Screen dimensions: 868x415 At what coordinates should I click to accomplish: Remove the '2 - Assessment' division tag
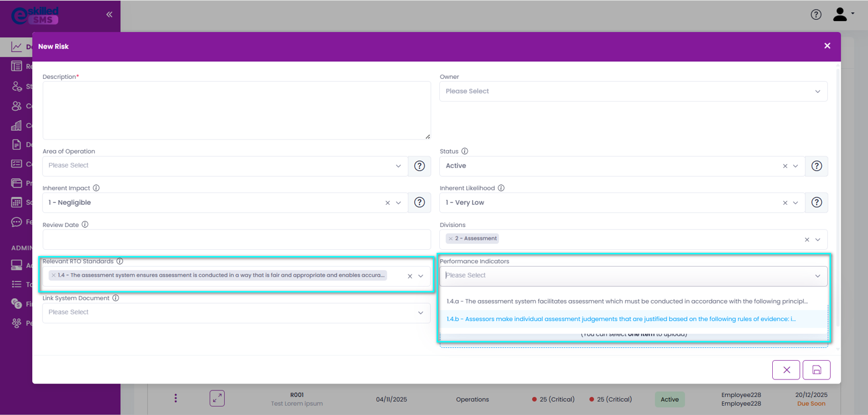pos(450,239)
